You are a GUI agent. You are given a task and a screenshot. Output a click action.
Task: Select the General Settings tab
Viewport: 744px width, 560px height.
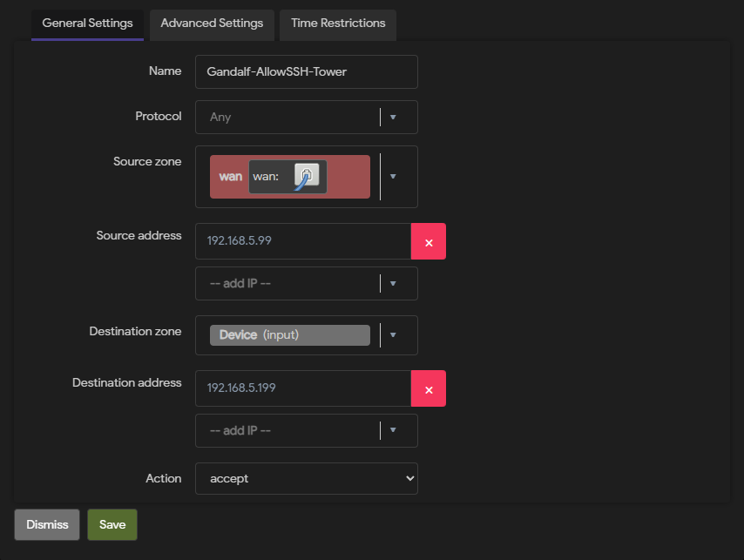(87, 24)
